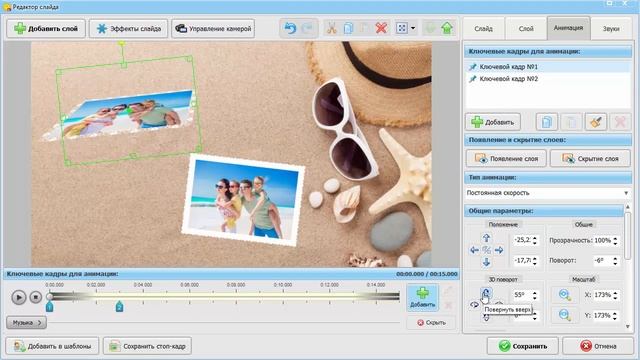Click 3D rotate left icon
This screenshot has width=640, height=360.
point(474,304)
